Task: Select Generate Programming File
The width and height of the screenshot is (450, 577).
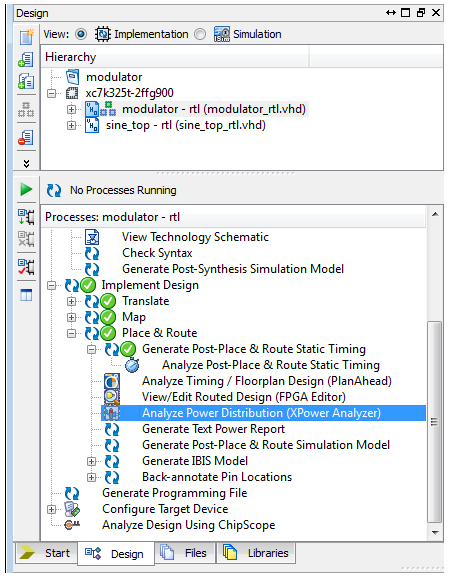Action: coord(174,493)
